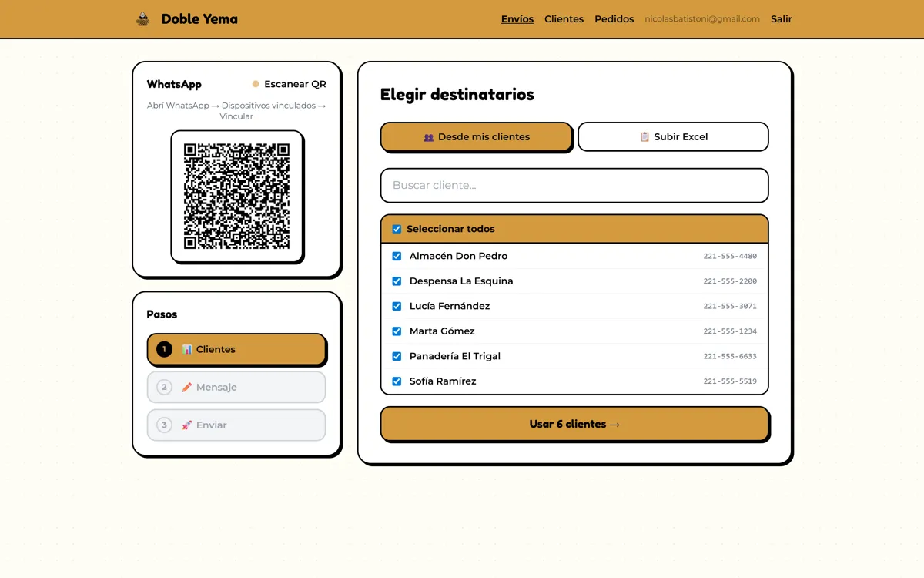Click phone number 221-555-4480
The image size is (924, 578).
point(730,256)
